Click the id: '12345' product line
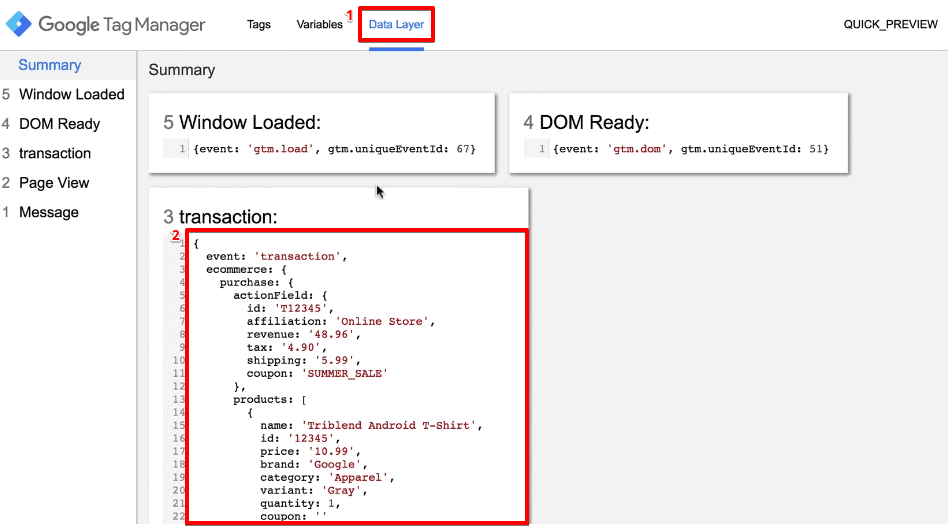Viewport: 948px width, 529px height. [300, 438]
